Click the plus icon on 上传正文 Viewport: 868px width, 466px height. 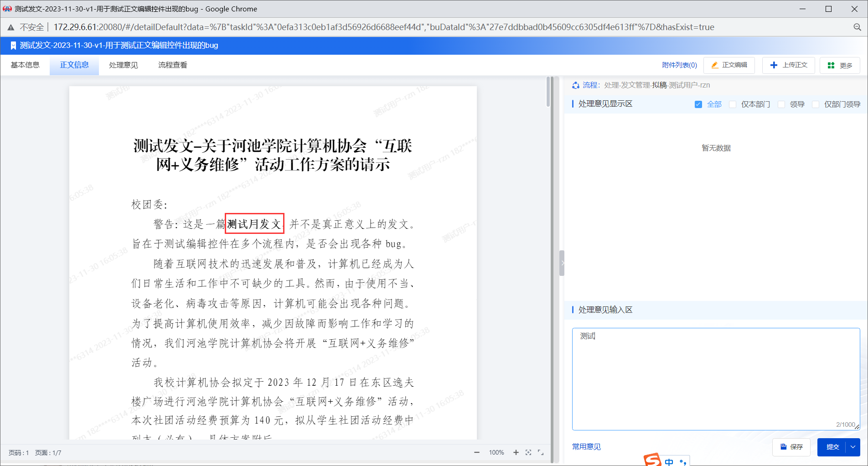tap(774, 65)
